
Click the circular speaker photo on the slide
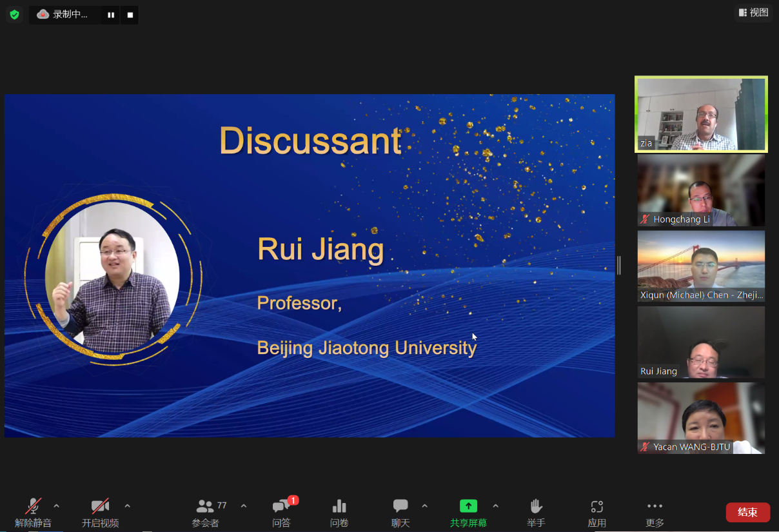(x=112, y=278)
